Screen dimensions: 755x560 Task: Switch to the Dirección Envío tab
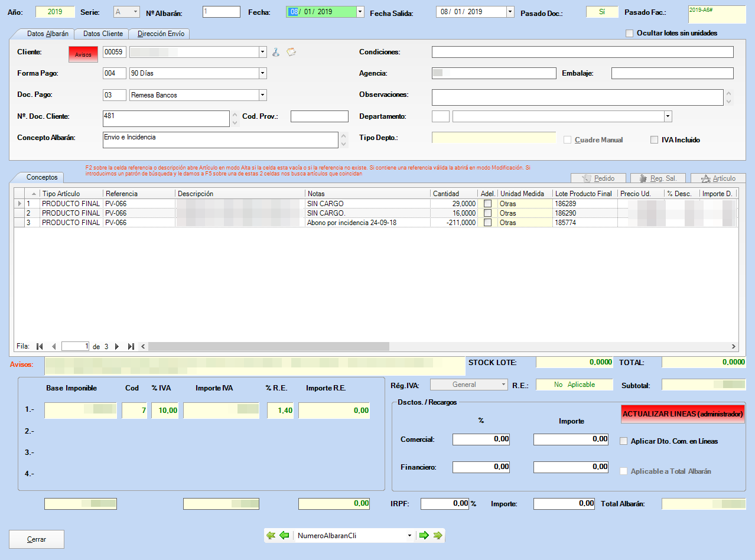(x=161, y=34)
